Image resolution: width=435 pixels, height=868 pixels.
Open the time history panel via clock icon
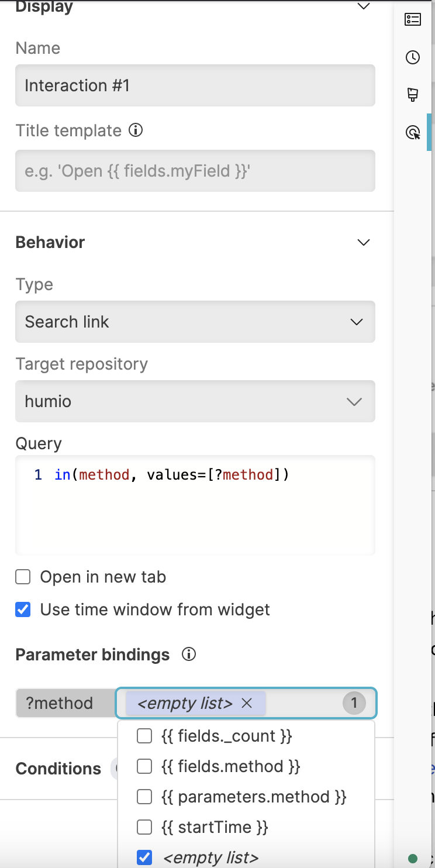click(413, 58)
